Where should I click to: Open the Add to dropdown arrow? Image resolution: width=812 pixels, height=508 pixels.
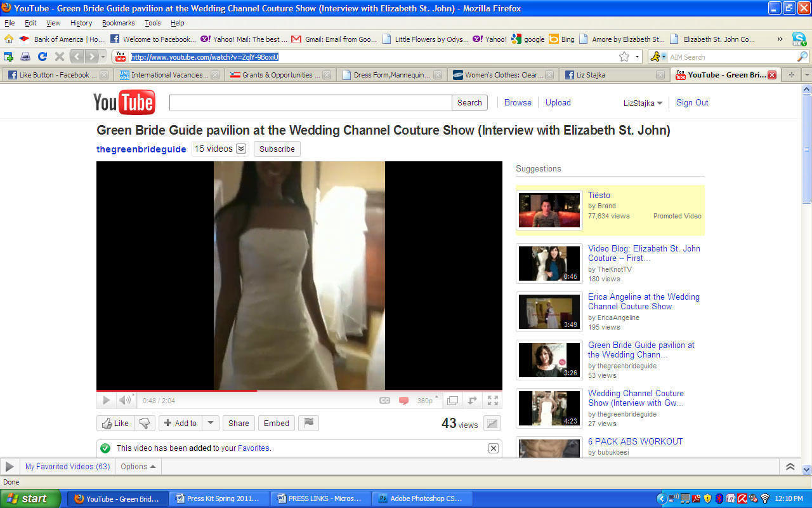[211, 424]
